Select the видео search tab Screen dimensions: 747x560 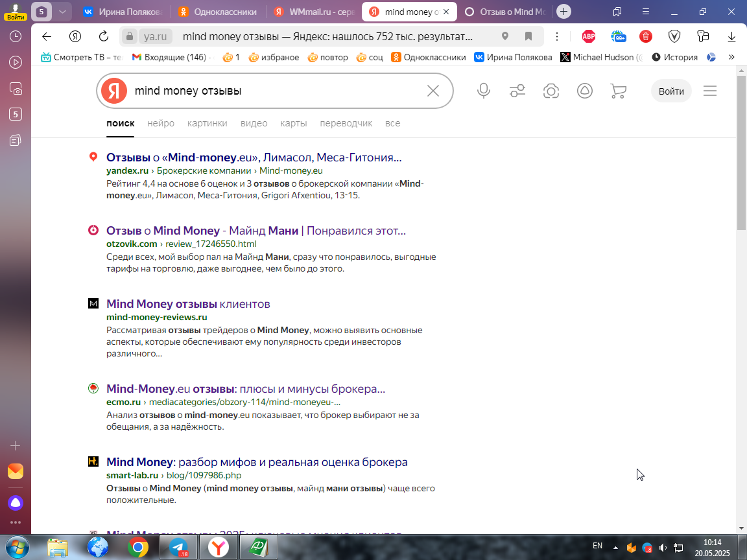(254, 123)
